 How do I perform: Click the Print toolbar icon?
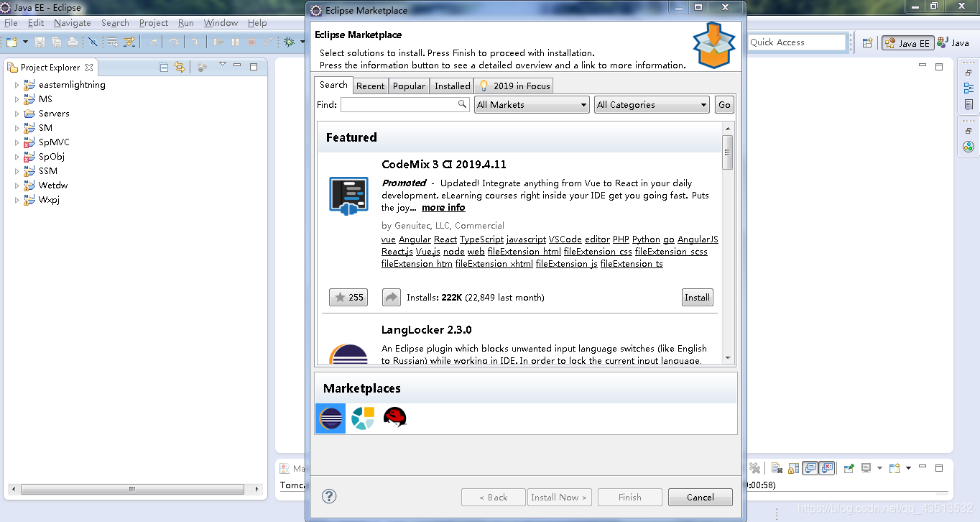73,42
